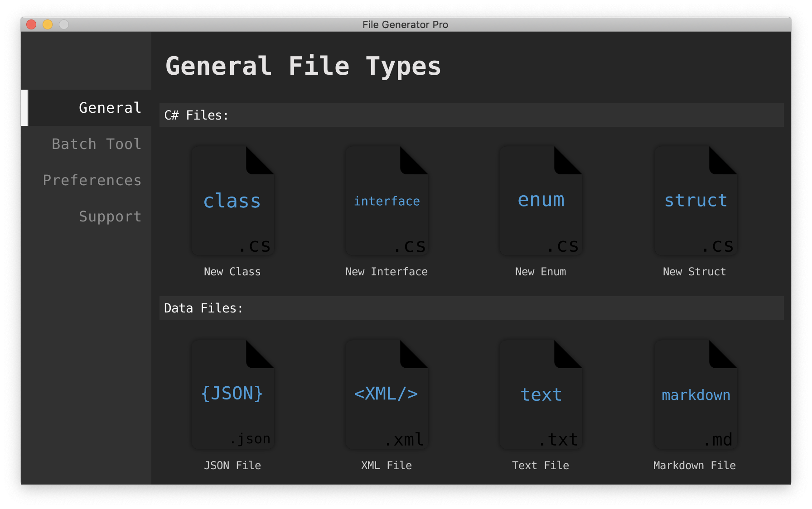
Task: Close the File Generator Pro window
Action: pyautogui.click(x=31, y=24)
